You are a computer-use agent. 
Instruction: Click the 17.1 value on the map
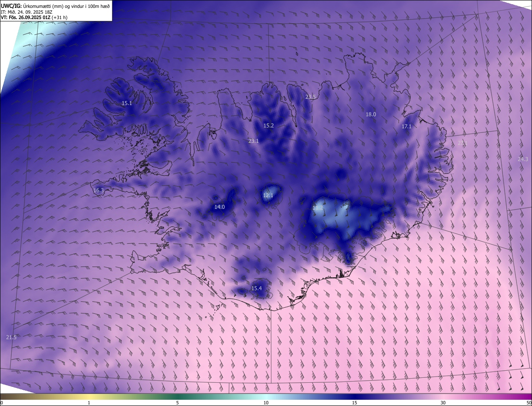(406, 127)
